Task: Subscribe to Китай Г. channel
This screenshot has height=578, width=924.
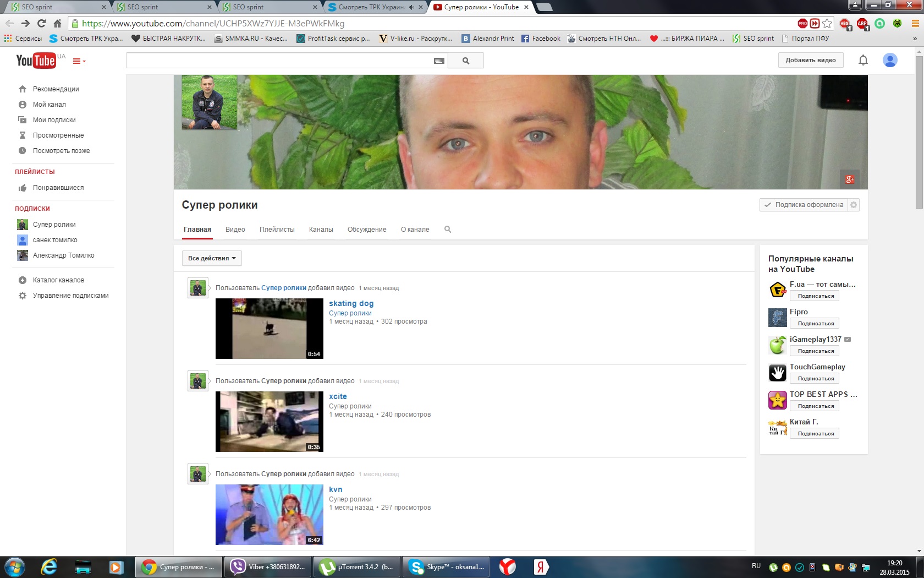Action: pyautogui.click(x=815, y=434)
